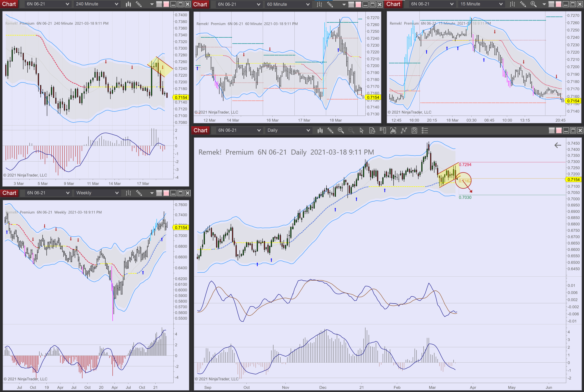584x392 pixels.
Task: Open the Properties list icon in Daily chart
Action: pos(425,130)
